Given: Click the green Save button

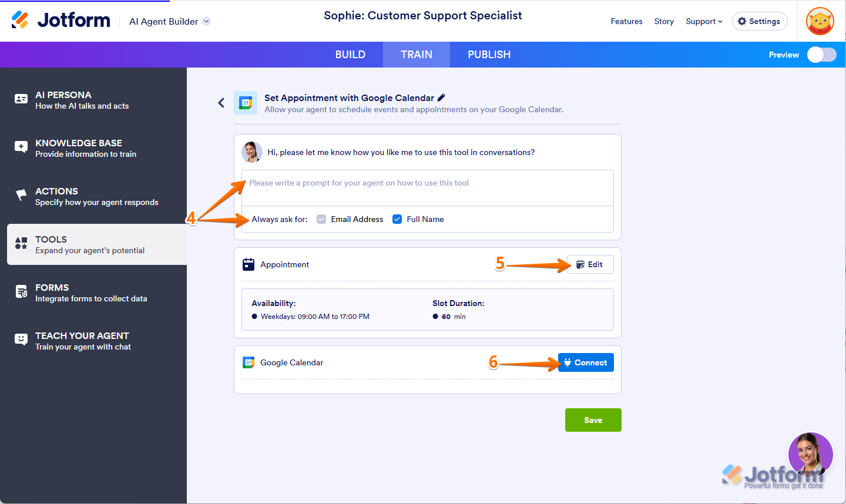Looking at the screenshot, I should pyautogui.click(x=593, y=420).
